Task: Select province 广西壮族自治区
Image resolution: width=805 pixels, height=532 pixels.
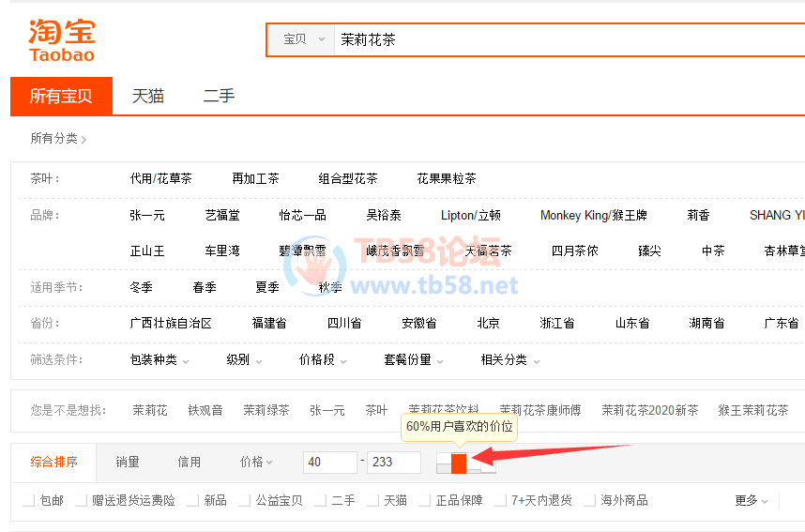Action: [x=171, y=324]
